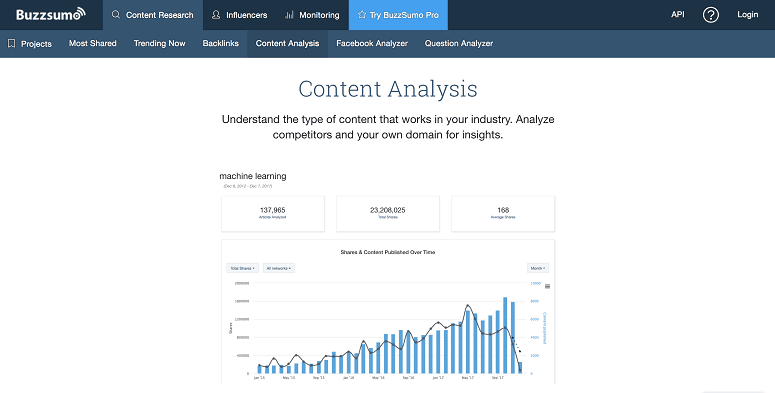Open Projects in the sub navigation
Image resolution: width=775 pixels, height=393 pixels.
click(x=30, y=44)
